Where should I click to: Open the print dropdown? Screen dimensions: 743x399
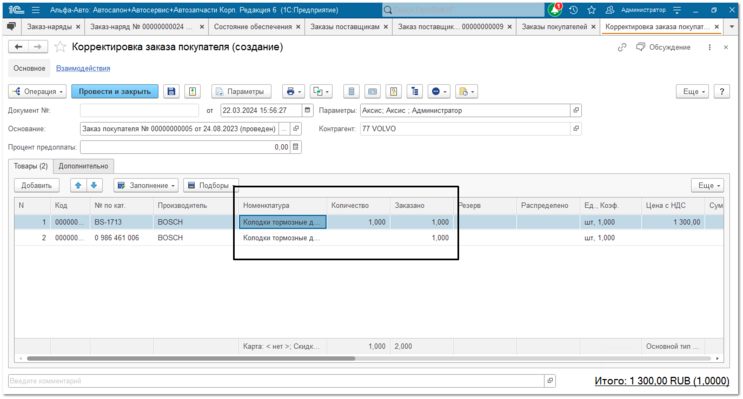click(293, 91)
